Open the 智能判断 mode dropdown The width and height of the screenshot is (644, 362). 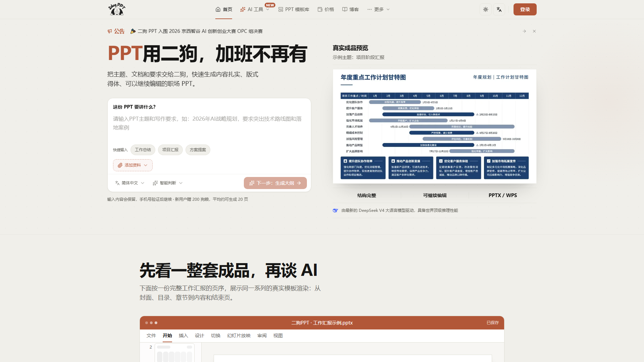[x=168, y=183]
